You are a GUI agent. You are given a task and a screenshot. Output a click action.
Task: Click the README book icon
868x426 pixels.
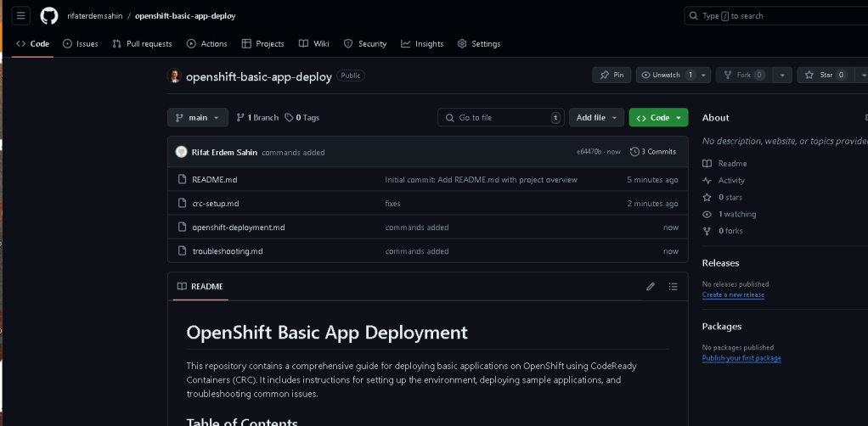point(182,287)
